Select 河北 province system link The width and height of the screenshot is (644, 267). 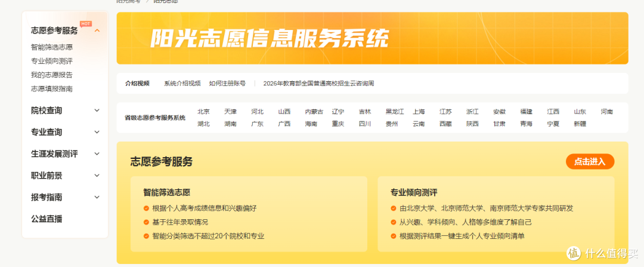tap(258, 112)
